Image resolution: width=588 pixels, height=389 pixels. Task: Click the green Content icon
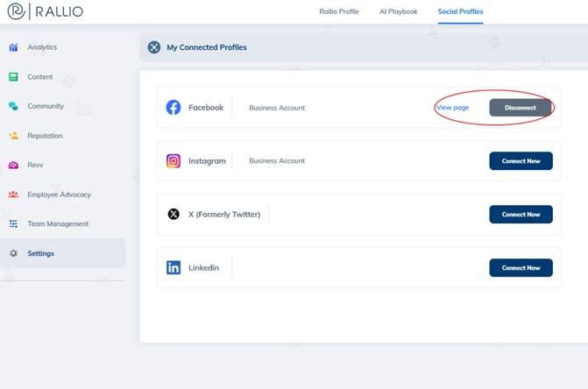[x=13, y=77]
